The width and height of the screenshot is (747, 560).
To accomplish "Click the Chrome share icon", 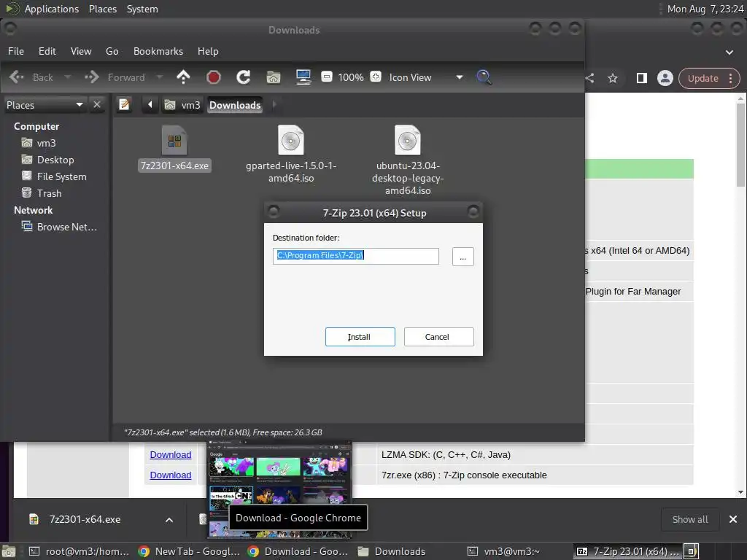I will click(x=589, y=78).
